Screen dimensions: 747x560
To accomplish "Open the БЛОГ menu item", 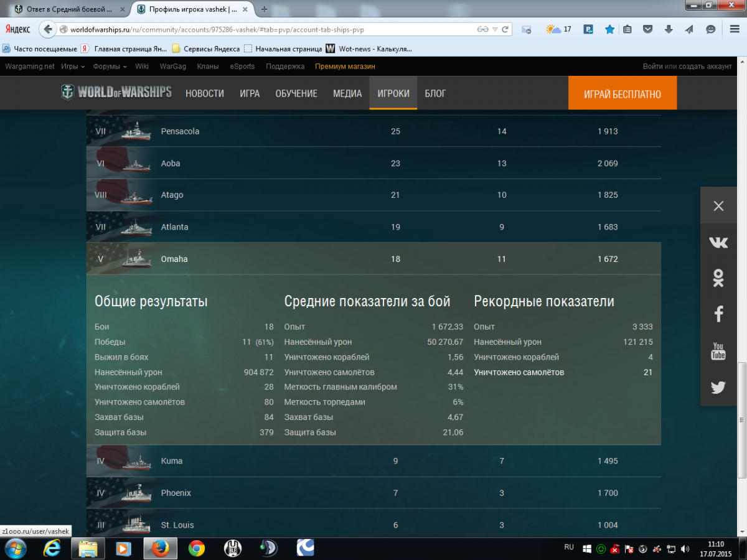I will click(435, 93).
